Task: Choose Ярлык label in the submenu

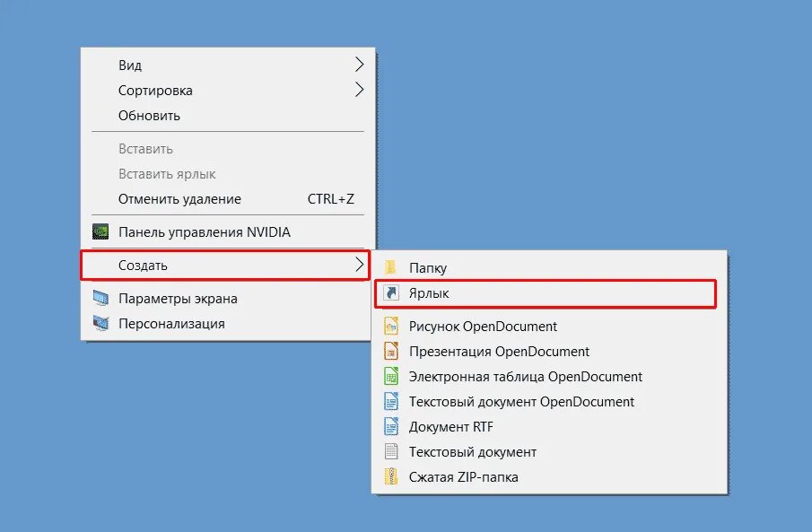Action: coord(429,293)
